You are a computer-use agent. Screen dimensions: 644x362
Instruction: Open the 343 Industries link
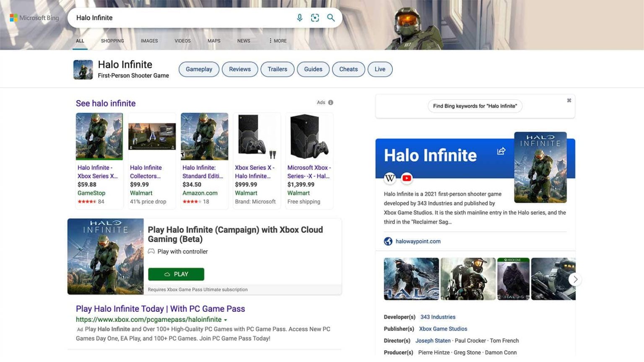438,317
